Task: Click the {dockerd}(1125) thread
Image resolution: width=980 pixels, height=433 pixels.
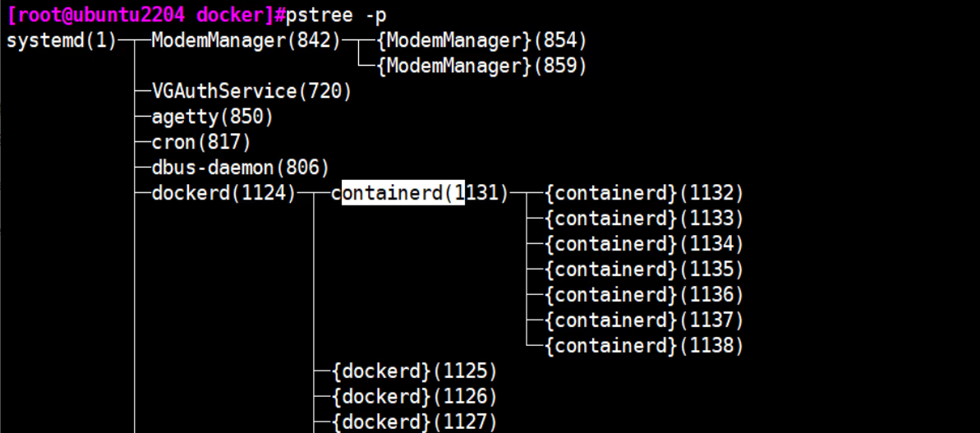Action: [415, 371]
